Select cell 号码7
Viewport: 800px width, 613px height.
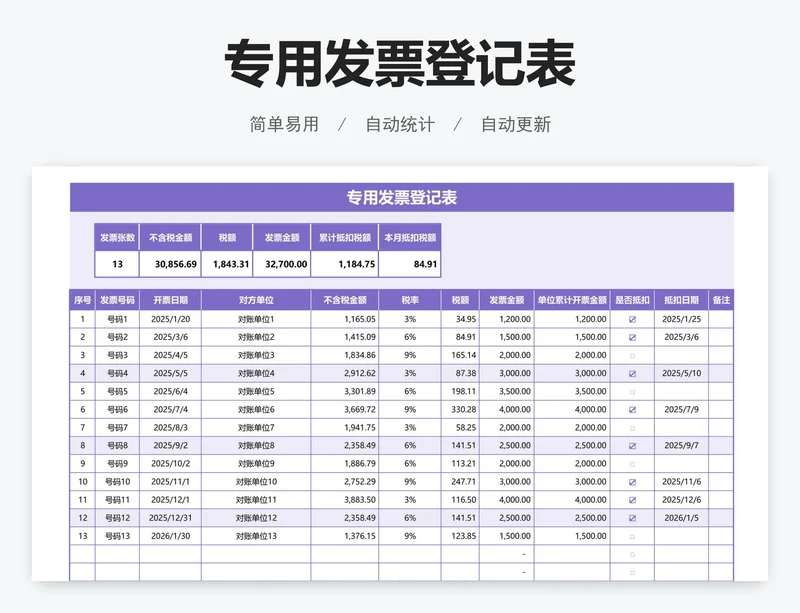pos(117,428)
